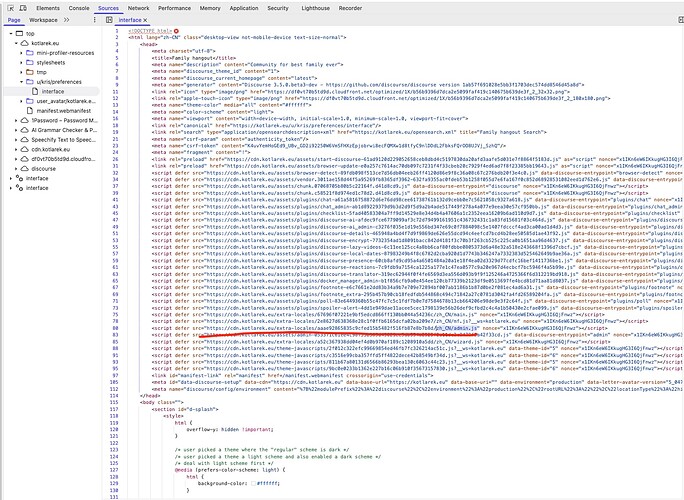The width and height of the screenshot is (684, 500).
Task: Open the Lighthouse tab
Action: (315, 8)
